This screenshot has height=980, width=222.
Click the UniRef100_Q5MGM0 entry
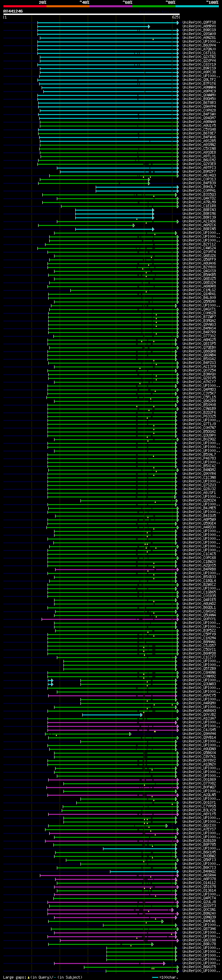[x=199, y=302]
